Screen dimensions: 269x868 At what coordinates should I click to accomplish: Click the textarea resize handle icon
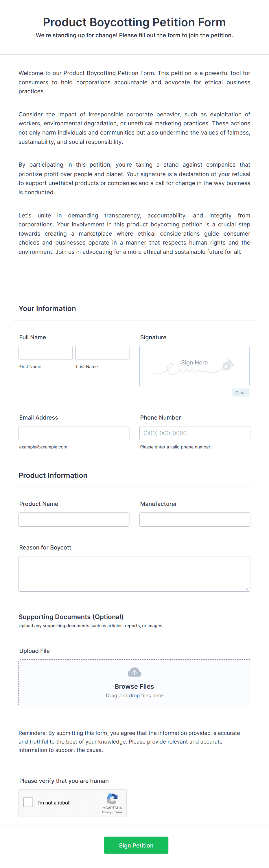tap(247, 588)
